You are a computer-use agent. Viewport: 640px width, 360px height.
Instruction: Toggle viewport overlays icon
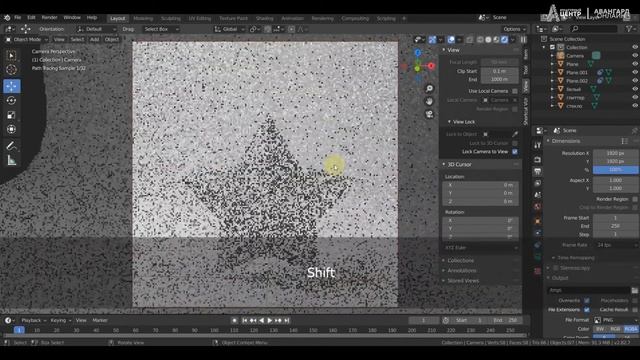tap(451, 40)
